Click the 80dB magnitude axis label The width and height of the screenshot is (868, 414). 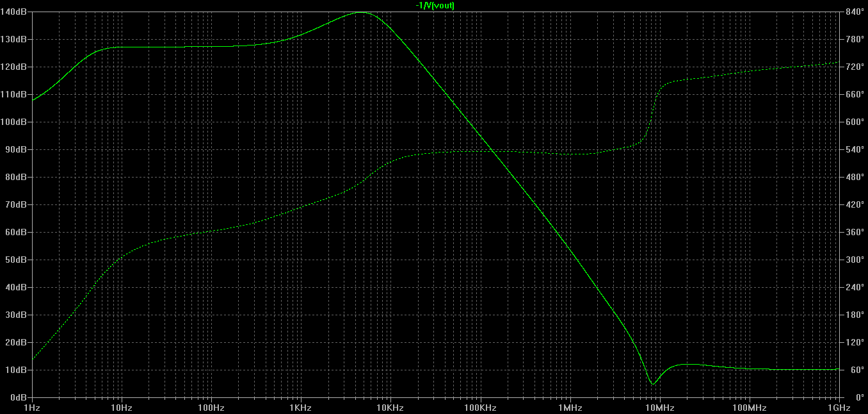click(17, 177)
